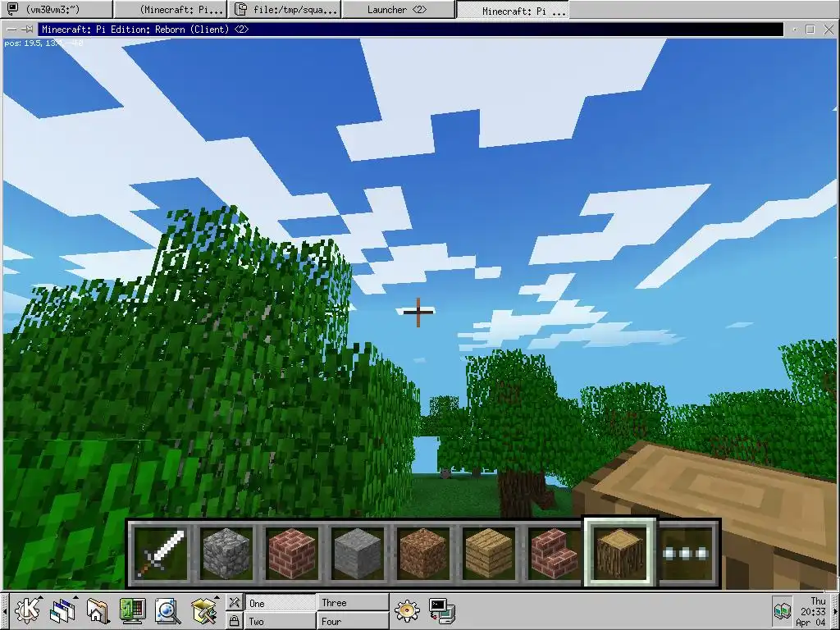The height and width of the screenshot is (630, 840).
Task: Open inventory via three-dots hotbar button
Action: tap(687, 554)
